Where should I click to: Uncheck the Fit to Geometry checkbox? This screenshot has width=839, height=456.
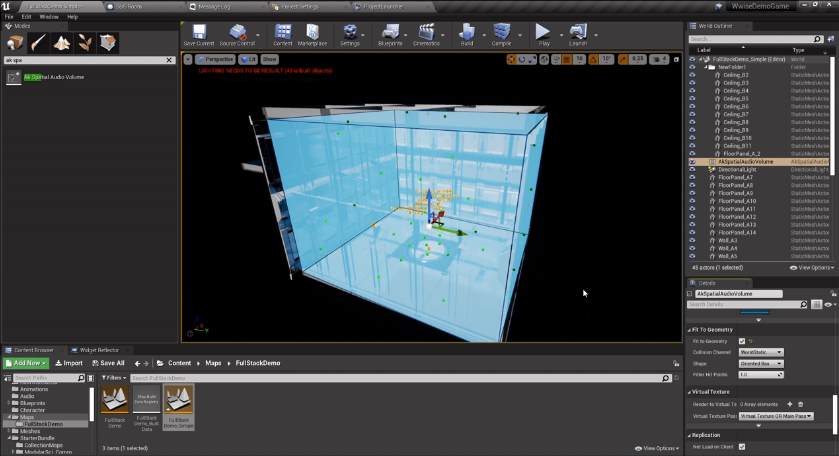tap(741, 341)
